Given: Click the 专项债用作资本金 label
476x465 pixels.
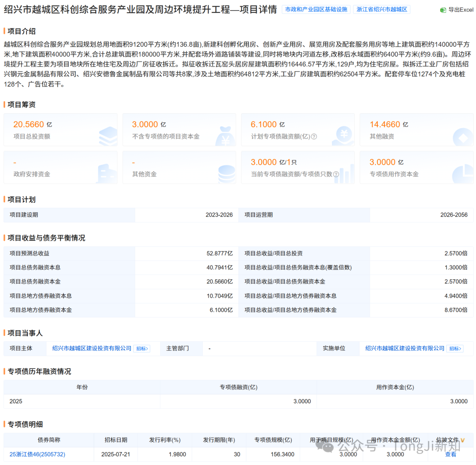Looking at the screenshot, I should point(394,174).
